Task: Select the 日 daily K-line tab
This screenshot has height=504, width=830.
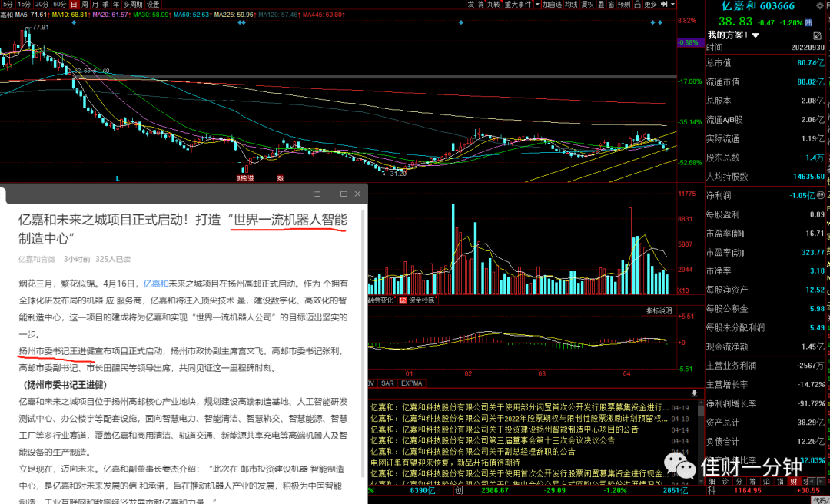Action: (74, 5)
